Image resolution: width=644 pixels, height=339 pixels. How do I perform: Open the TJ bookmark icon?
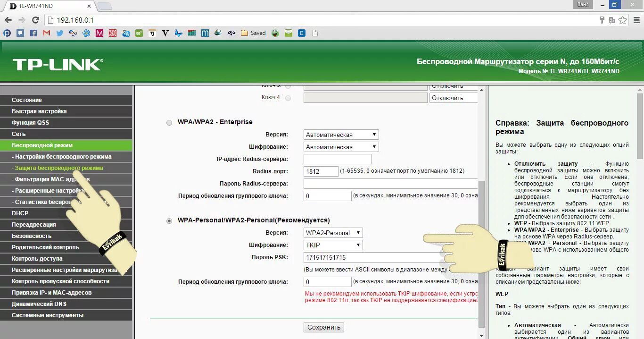pyautogui.click(x=152, y=33)
